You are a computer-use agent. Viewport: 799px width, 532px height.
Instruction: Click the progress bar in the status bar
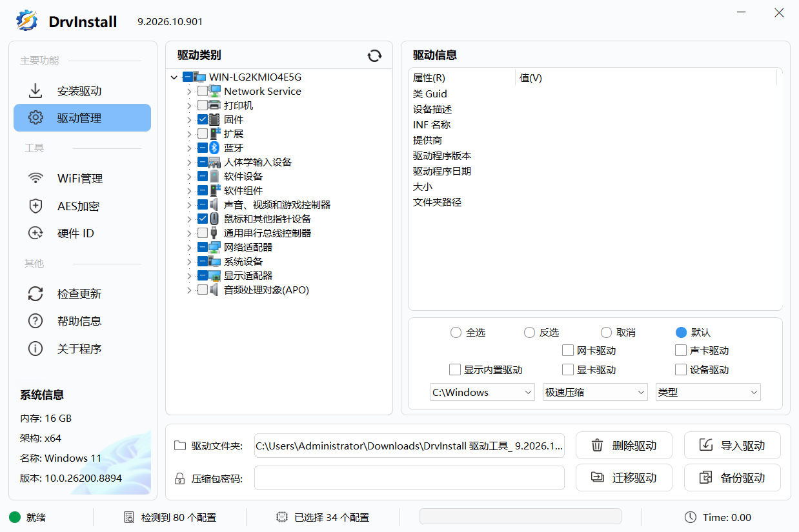point(520,517)
